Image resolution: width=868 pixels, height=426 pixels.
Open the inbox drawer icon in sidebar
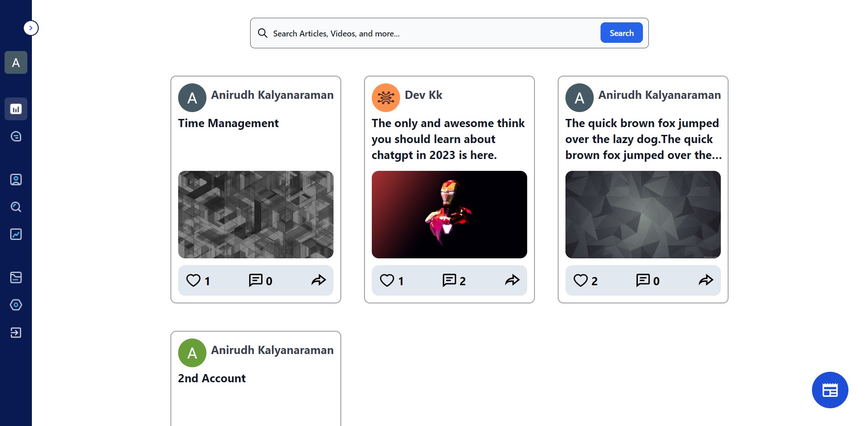(x=16, y=277)
